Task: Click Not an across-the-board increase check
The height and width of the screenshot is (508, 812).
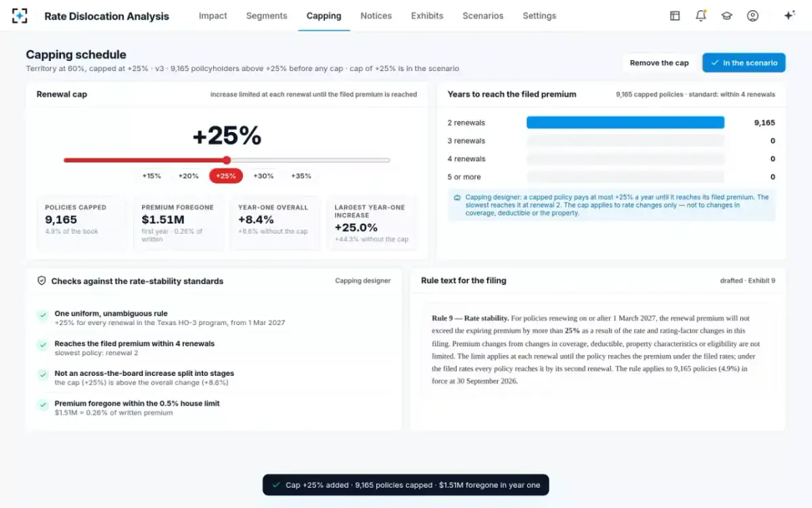Action: (x=144, y=373)
